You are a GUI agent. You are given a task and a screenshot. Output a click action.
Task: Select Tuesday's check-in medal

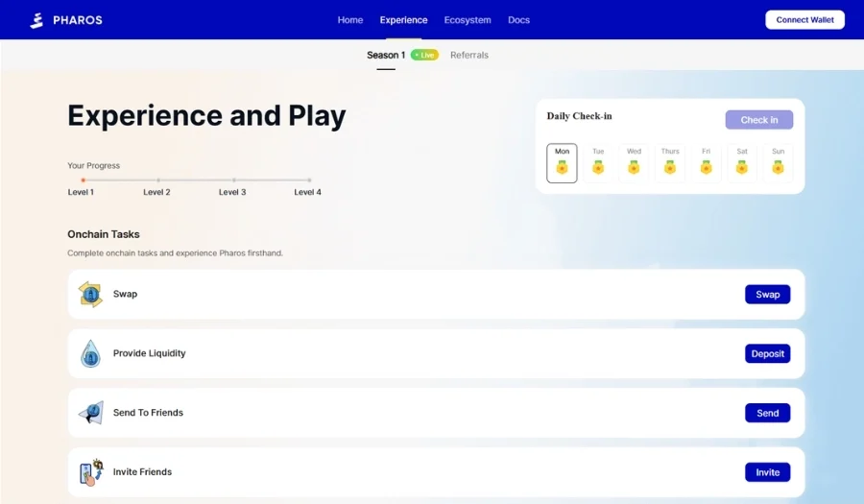tap(598, 167)
